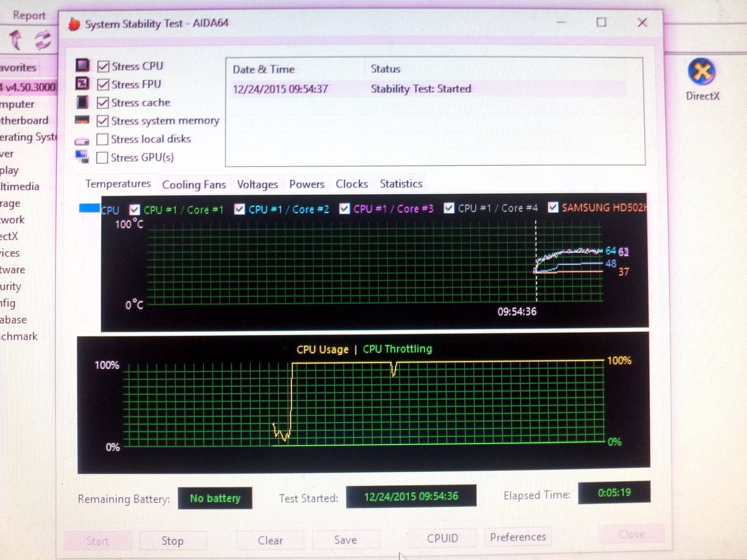
Task: Toggle Stress system memory checkbox
Action: pos(102,121)
